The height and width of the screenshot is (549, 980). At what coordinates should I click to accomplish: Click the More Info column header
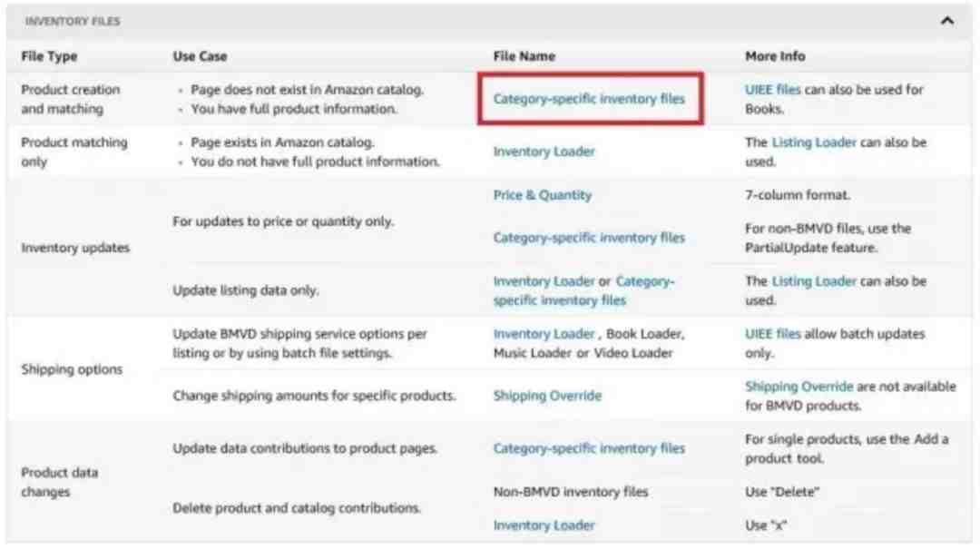[774, 56]
